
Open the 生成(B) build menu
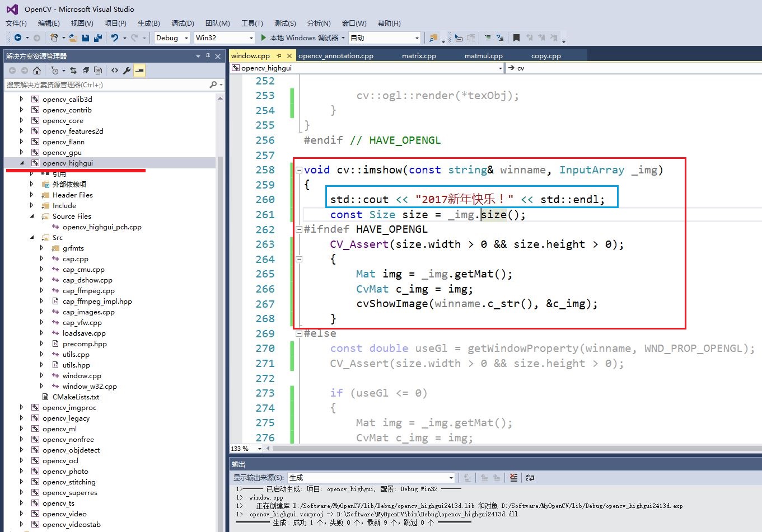point(148,23)
